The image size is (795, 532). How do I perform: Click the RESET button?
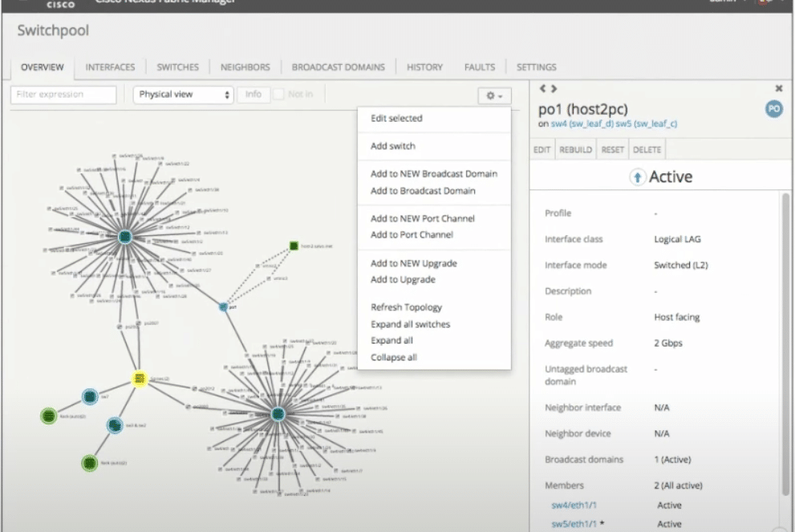(612, 149)
